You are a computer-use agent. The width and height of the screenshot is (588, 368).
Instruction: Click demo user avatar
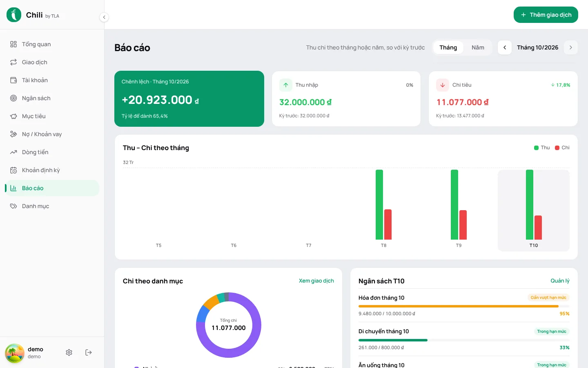point(15,353)
